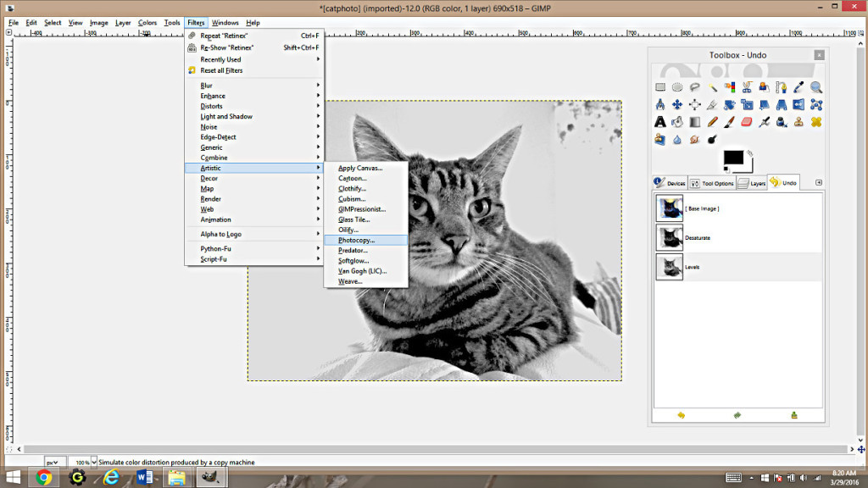Select the Fuzzy Select tool
The width and height of the screenshot is (868, 488).
click(x=712, y=87)
